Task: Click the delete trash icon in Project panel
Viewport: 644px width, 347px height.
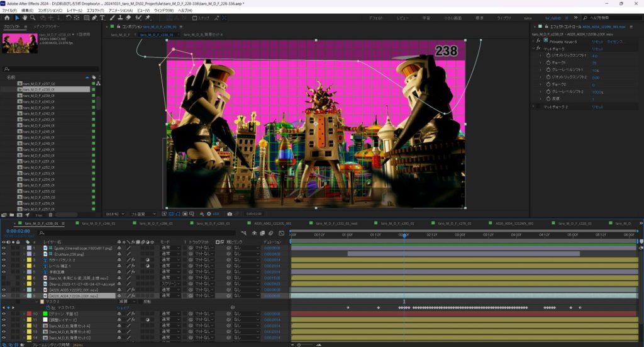Action: pyautogui.click(x=50, y=215)
